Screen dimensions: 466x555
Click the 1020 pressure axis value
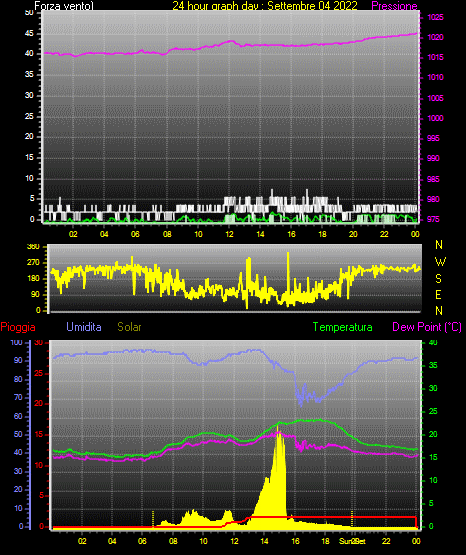click(435, 37)
